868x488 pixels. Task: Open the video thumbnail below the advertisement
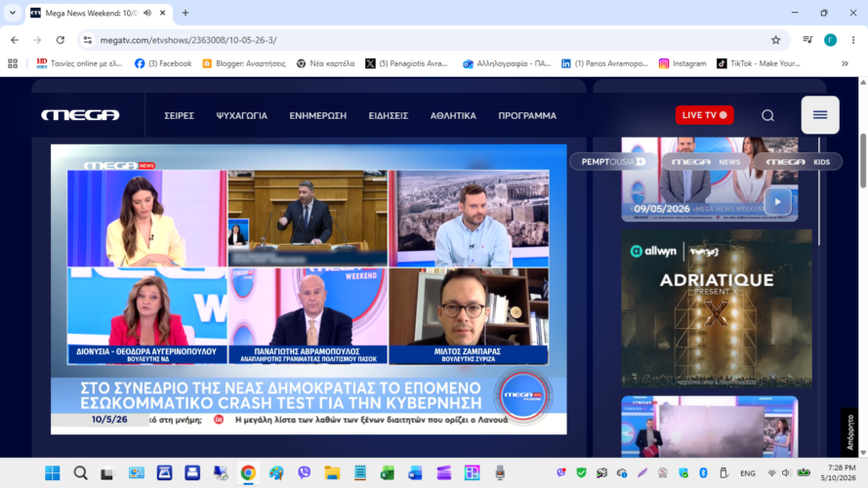pyautogui.click(x=710, y=427)
